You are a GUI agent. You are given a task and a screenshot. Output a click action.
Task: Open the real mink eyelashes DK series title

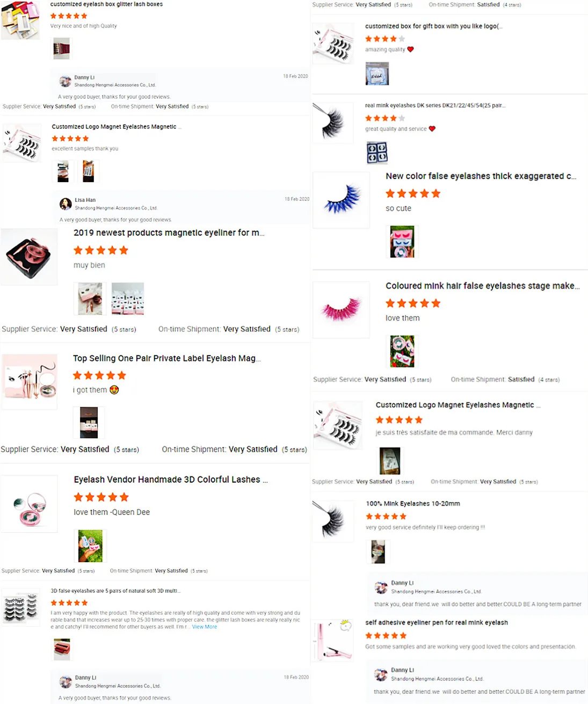click(x=435, y=105)
